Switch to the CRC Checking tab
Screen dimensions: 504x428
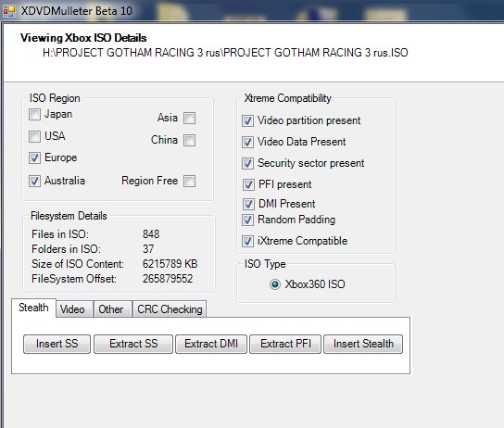click(x=170, y=309)
